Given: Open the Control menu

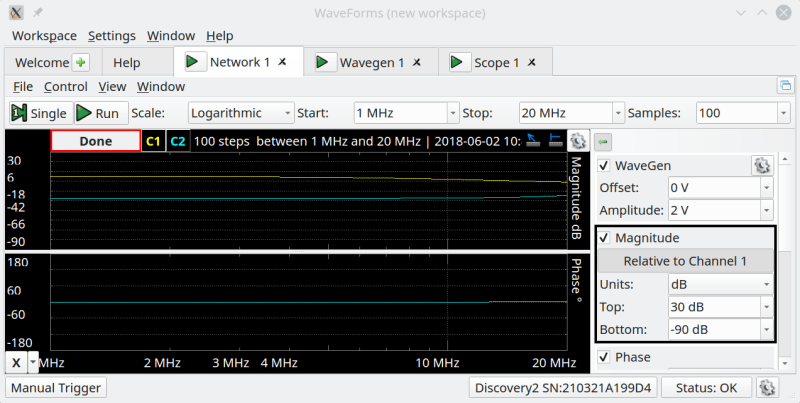Looking at the screenshot, I should point(66,87).
